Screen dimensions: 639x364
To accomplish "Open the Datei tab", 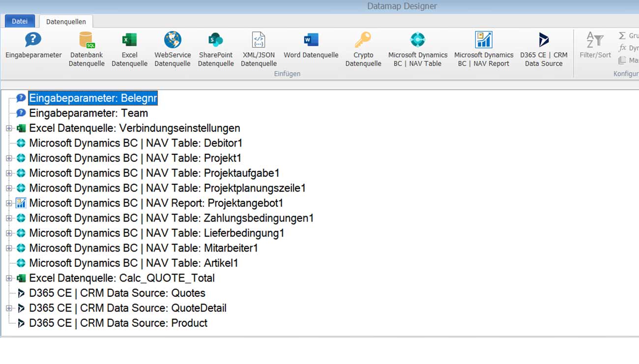I will [x=20, y=21].
